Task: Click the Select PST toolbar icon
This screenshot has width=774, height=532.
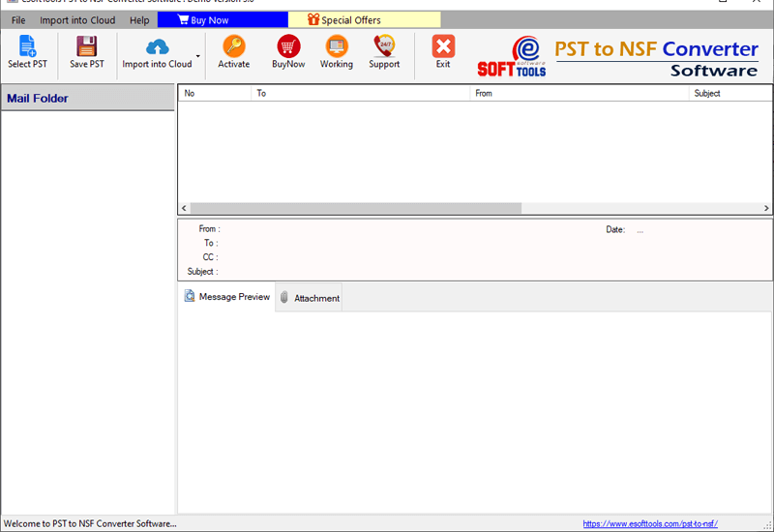Action: (27, 45)
